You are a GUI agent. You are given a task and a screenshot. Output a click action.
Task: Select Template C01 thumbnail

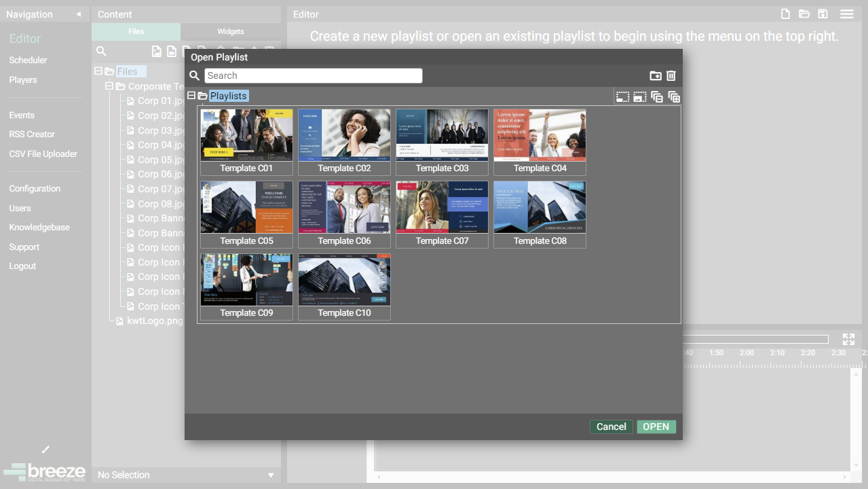[x=246, y=142]
